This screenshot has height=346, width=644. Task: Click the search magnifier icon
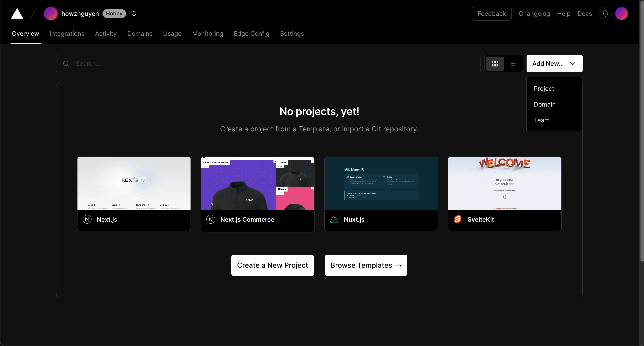[66, 64]
